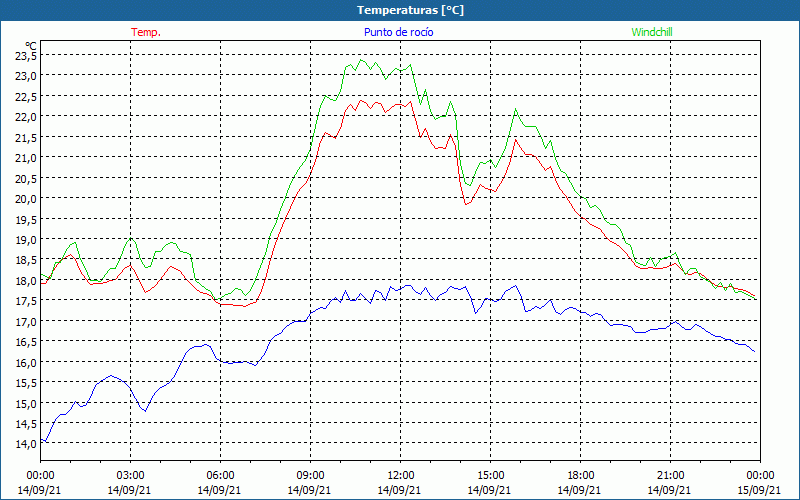Click the green Windchill peak near 10:40
The width and height of the screenshot is (800, 500).
click(x=361, y=60)
